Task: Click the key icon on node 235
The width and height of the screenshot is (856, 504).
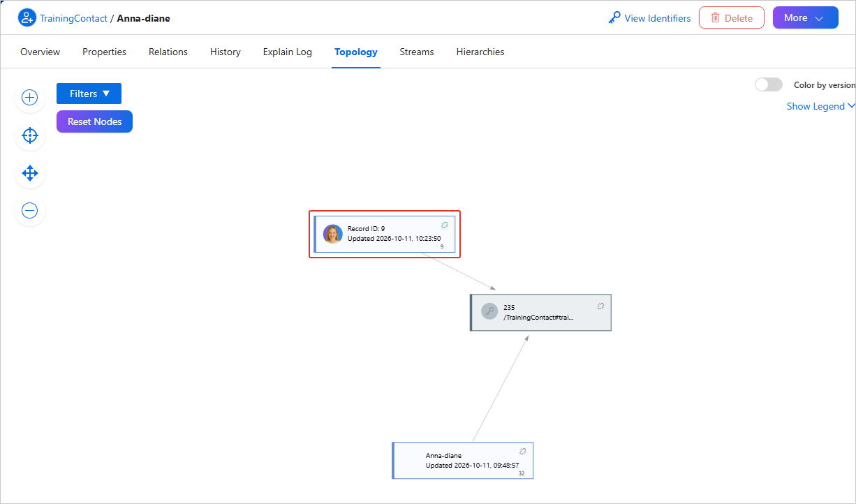Action: pos(489,311)
